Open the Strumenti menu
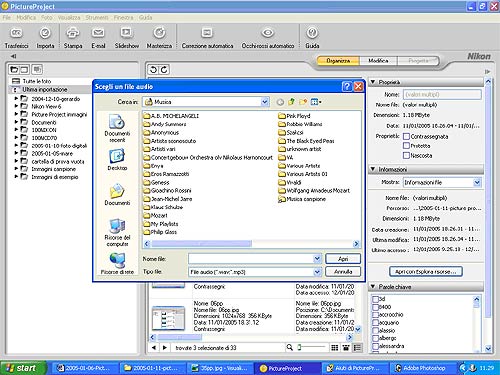500x375 pixels. click(x=97, y=18)
